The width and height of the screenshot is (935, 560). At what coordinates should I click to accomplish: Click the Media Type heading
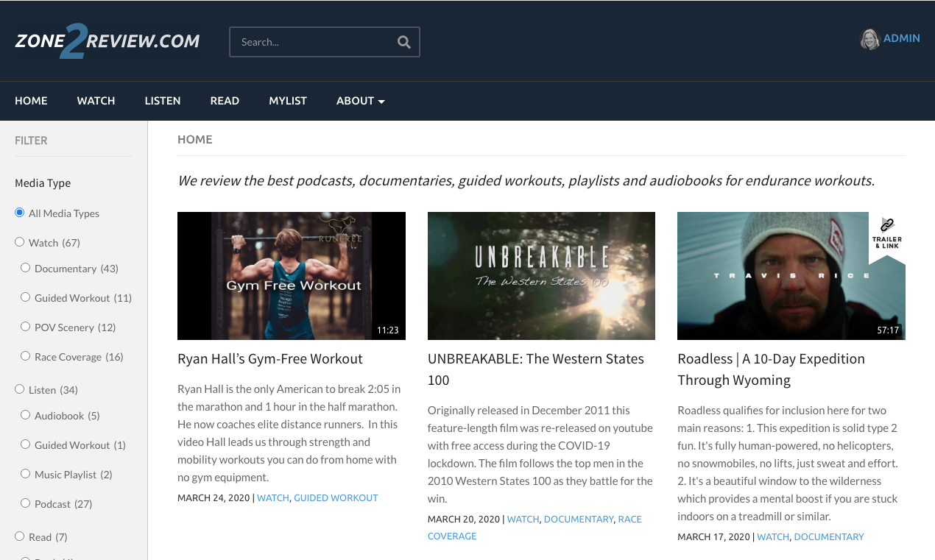43,183
